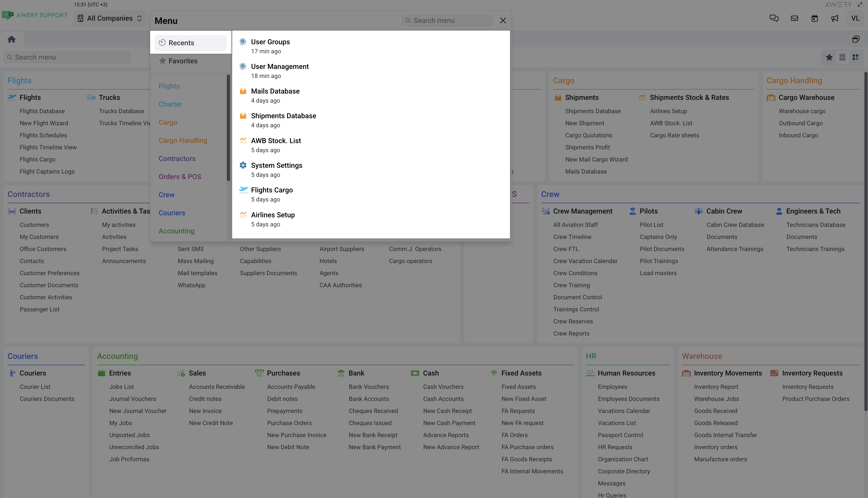This screenshot has width=868, height=498.
Task: Click the announcements megaphone icon
Action: tap(835, 18)
